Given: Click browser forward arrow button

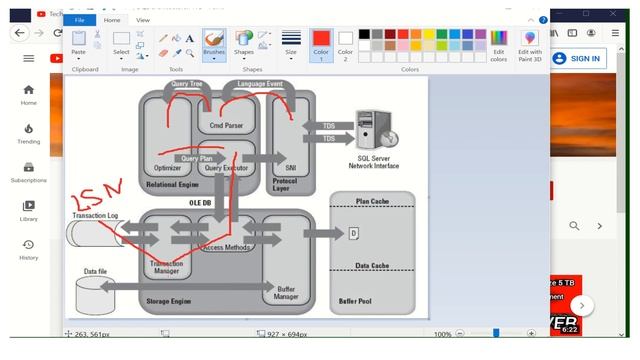Looking at the screenshot, I should coord(39,33).
